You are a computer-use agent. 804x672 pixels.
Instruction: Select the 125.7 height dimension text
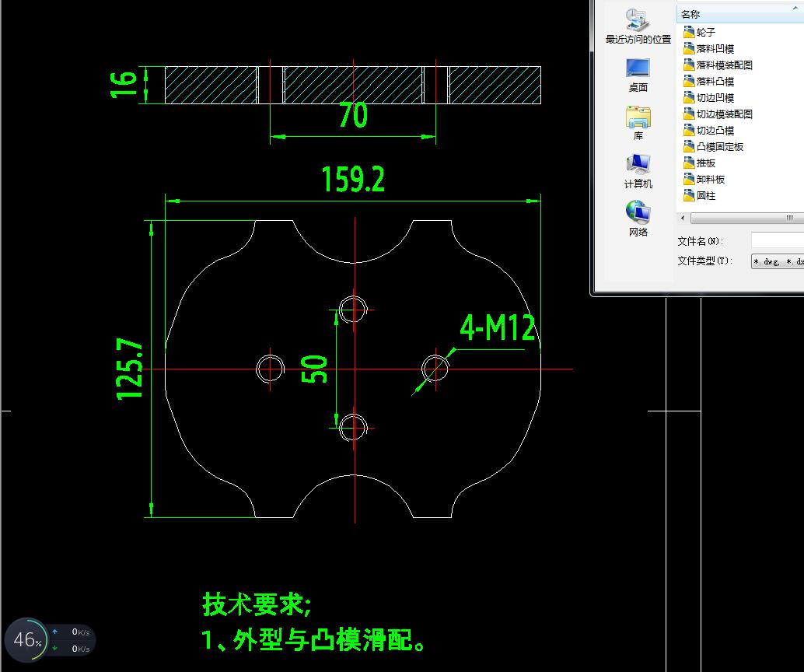129,369
